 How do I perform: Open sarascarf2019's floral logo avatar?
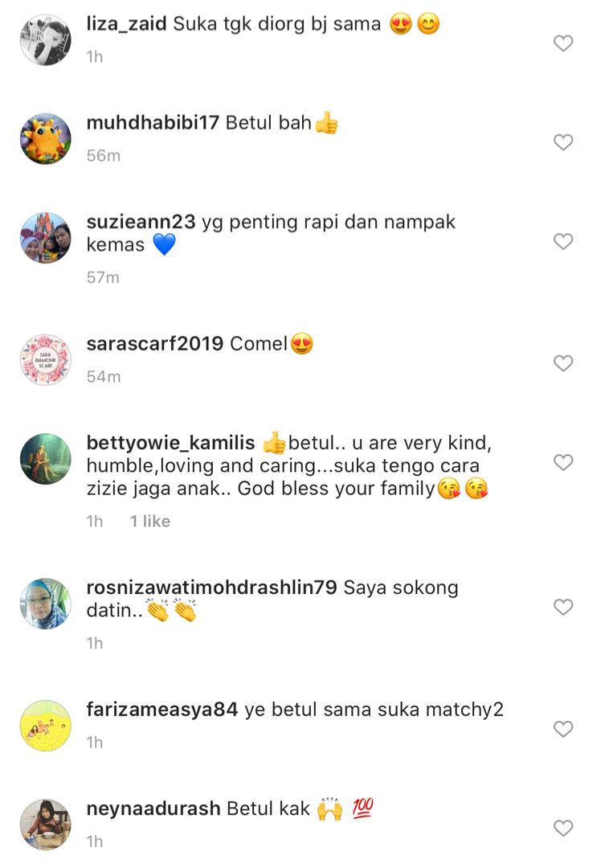point(45,360)
